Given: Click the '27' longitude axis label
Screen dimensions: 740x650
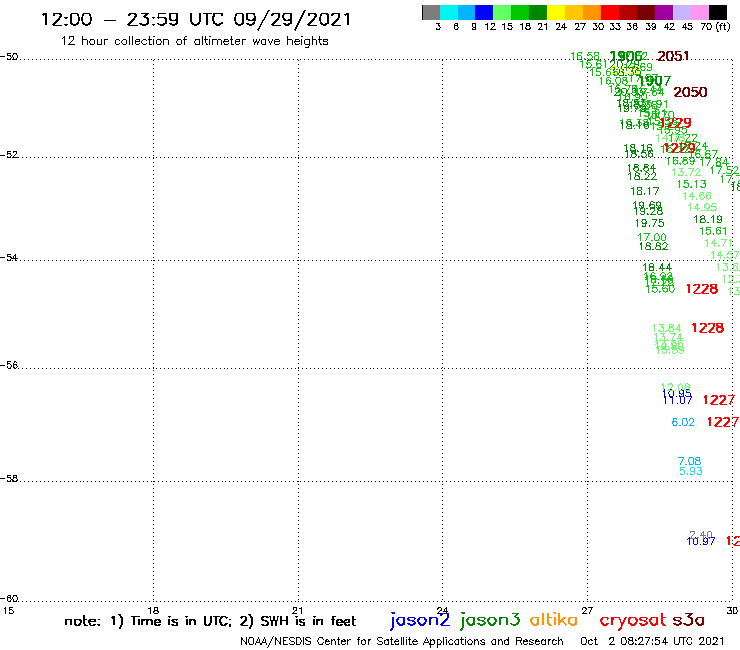Looking at the screenshot, I should 587,610.
